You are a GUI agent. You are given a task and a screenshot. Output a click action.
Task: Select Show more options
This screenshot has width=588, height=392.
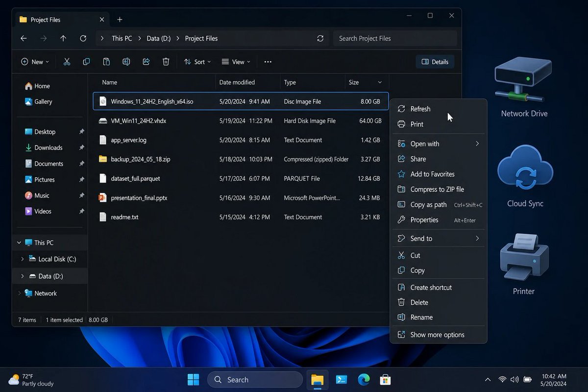tap(439, 335)
